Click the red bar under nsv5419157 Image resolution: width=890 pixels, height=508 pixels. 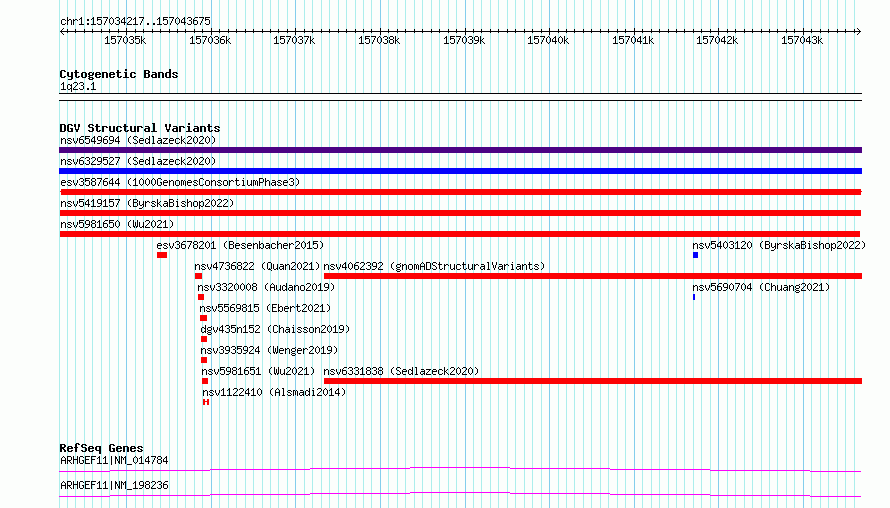[x=460, y=213]
